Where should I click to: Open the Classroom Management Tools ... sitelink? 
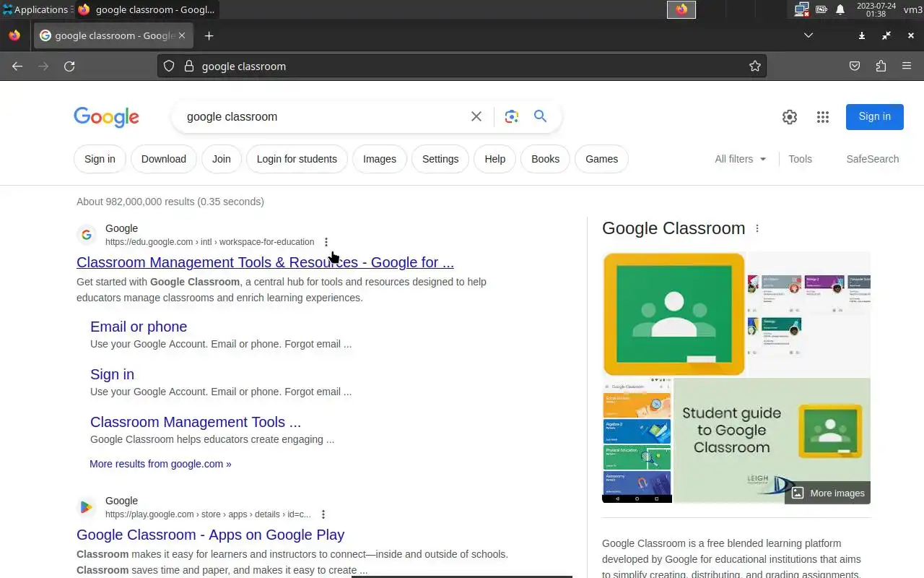196,422
